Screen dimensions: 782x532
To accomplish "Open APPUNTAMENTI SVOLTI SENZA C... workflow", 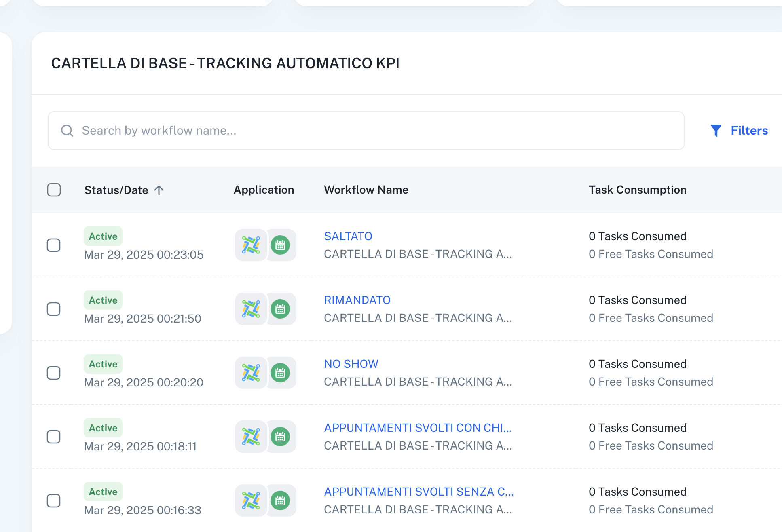I will [x=419, y=492].
